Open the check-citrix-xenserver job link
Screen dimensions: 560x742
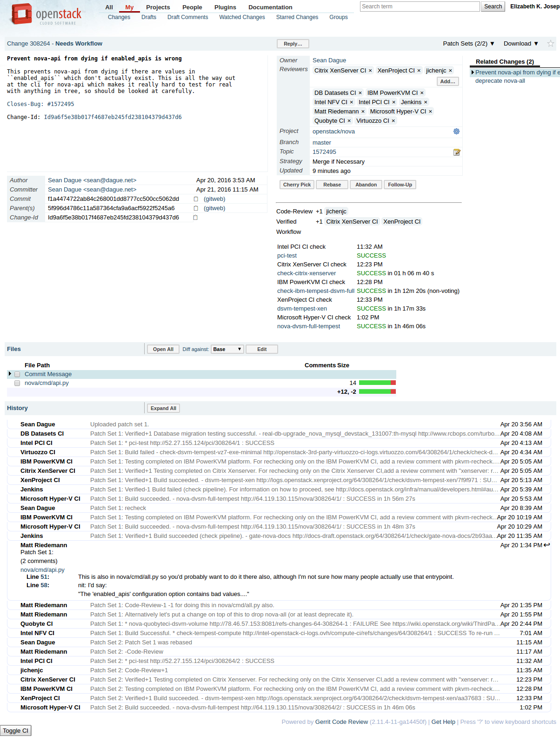307,273
